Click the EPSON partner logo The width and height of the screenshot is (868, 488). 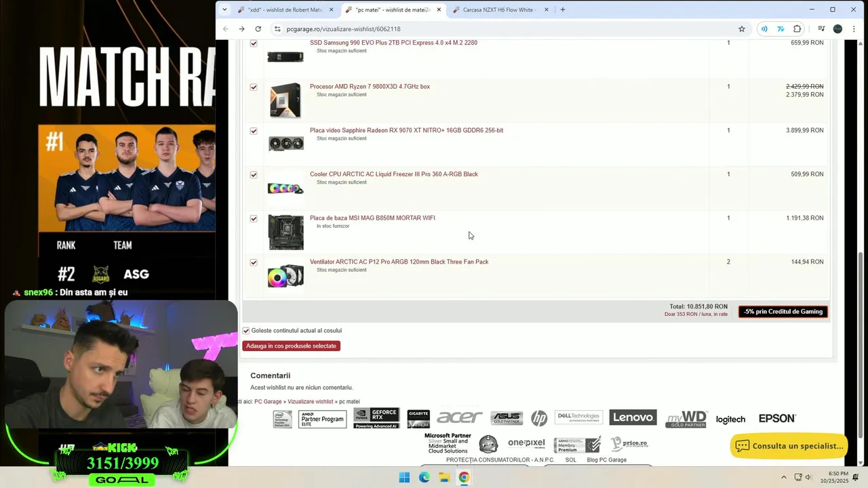click(777, 418)
